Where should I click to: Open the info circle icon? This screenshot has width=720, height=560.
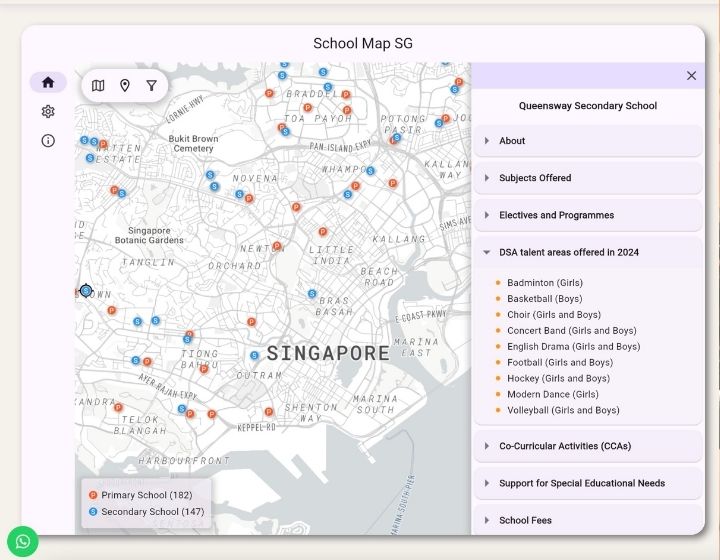coord(48,140)
